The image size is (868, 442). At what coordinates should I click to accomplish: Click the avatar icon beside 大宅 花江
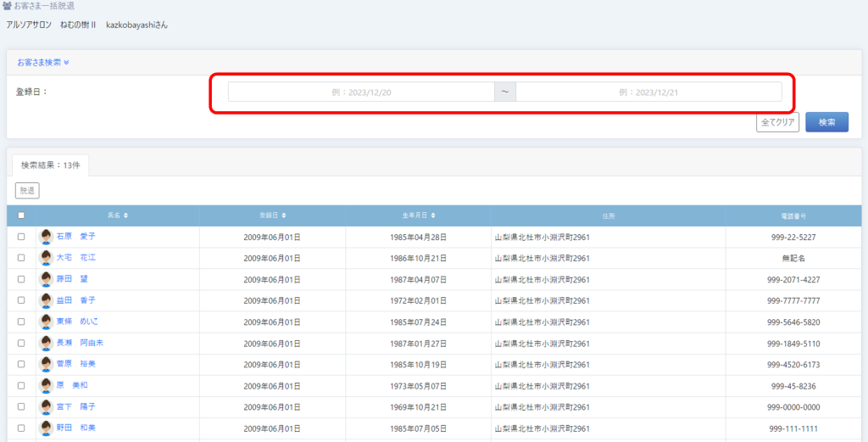pos(47,258)
